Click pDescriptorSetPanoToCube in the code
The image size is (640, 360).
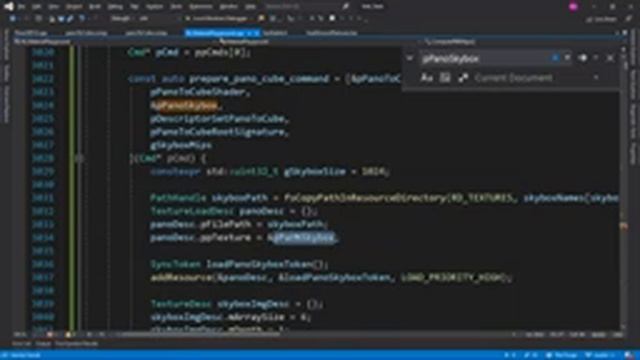coord(218,119)
